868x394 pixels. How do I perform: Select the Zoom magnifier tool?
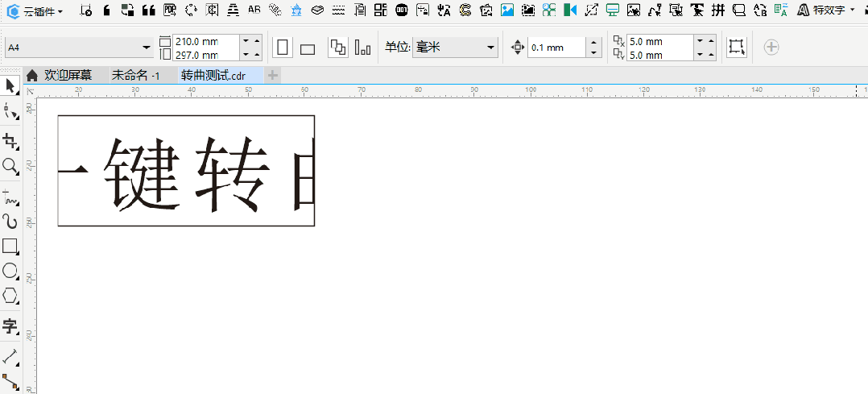click(x=10, y=165)
